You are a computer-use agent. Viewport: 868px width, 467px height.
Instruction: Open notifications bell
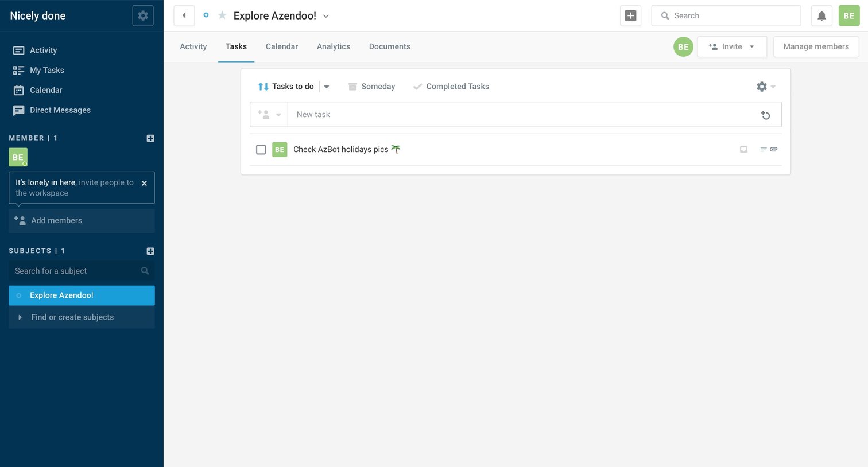(x=821, y=15)
